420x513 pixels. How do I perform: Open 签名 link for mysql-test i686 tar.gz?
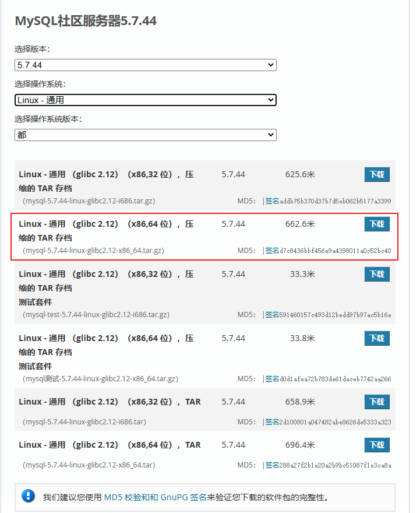(x=272, y=315)
